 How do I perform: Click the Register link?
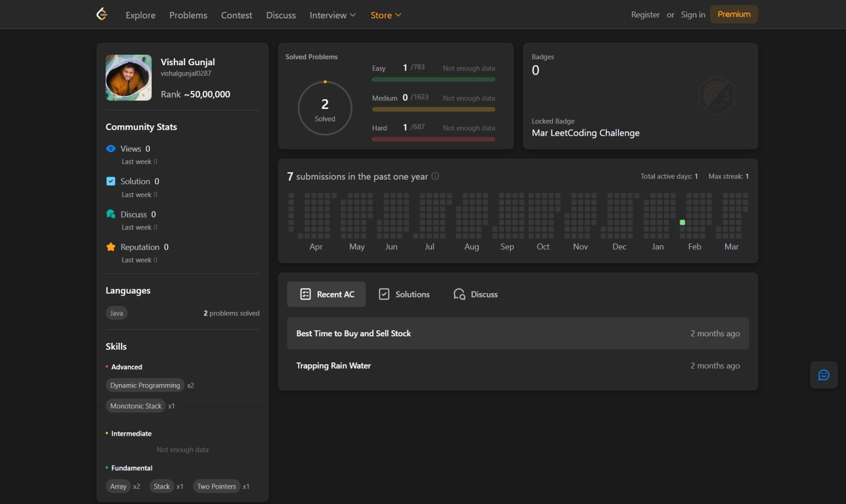click(x=645, y=14)
